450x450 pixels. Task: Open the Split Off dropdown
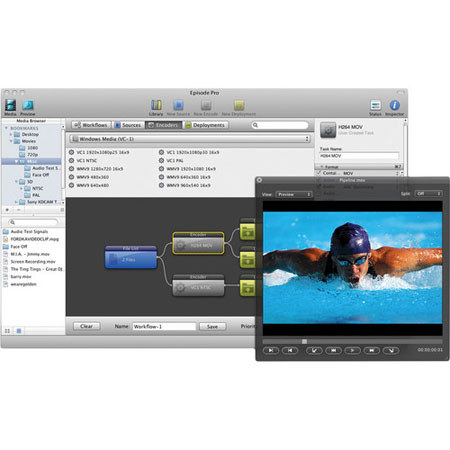pyautogui.click(x=429, y=194)
